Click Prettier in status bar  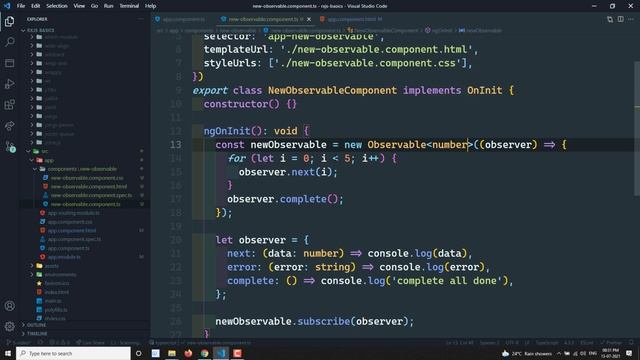pyautogui.click(x=611, y=343)
